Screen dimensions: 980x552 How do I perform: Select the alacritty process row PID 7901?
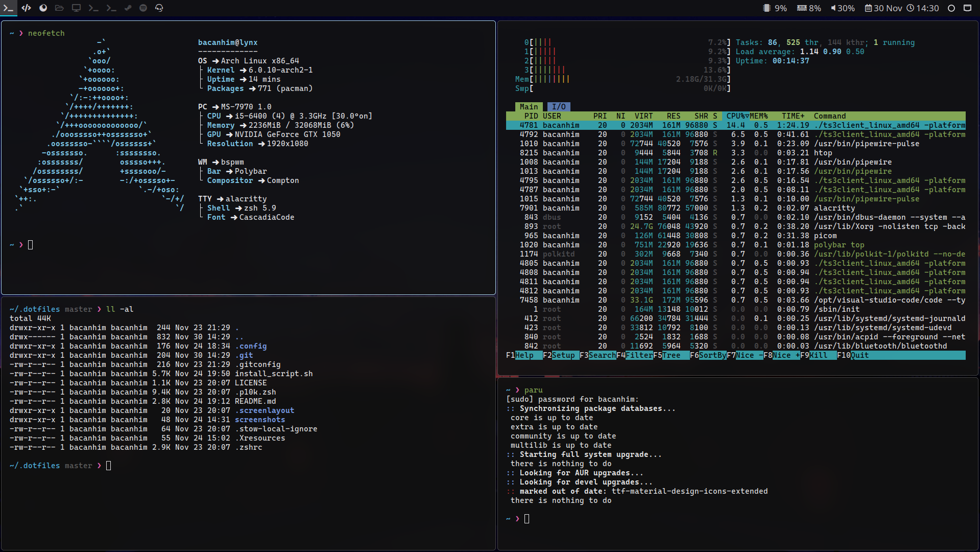(736, 208)
